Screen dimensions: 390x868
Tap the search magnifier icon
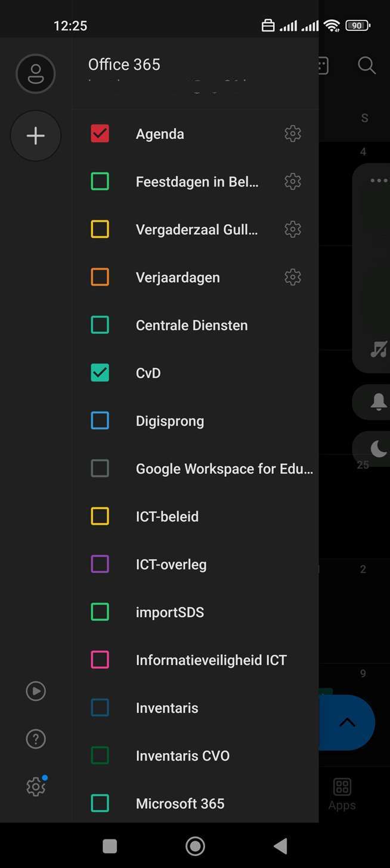367,65
